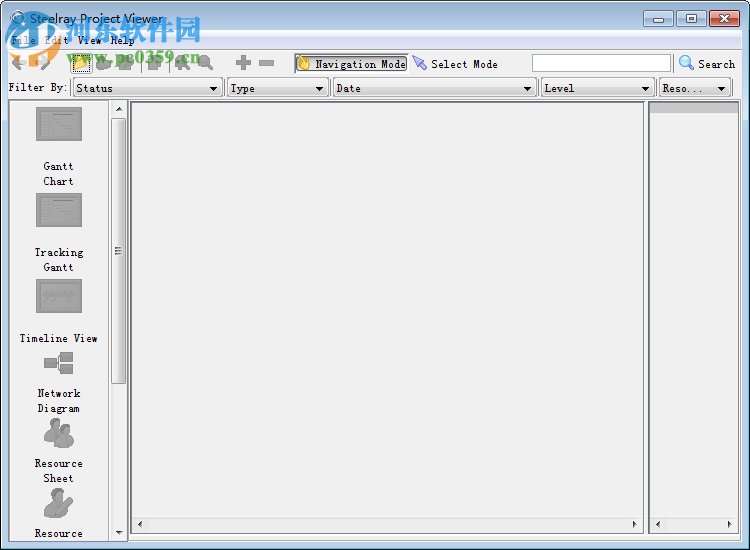Open the View menu
This screenshot has width=750, height=550.
[89, 40]
